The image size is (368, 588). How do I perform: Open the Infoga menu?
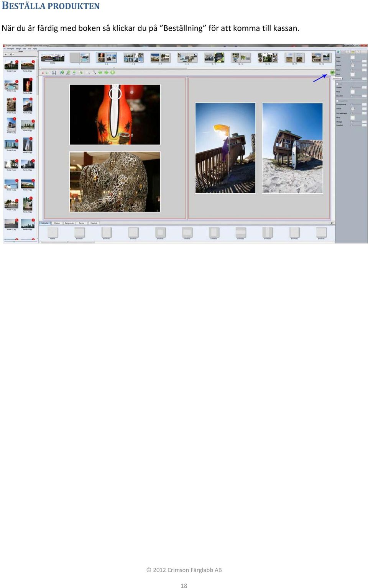pos(18,49)
